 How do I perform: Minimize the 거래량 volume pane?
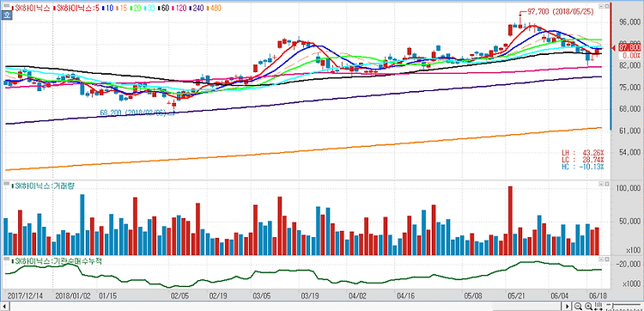(601, 185)
